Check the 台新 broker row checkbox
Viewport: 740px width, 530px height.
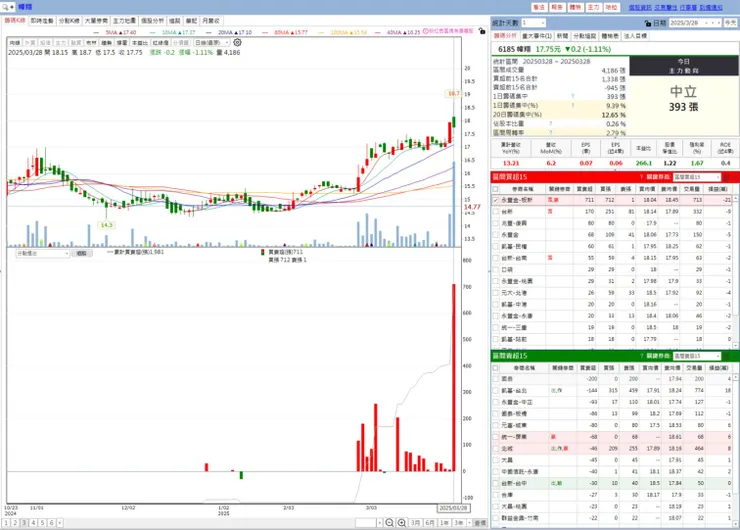[x=496, y=211]
